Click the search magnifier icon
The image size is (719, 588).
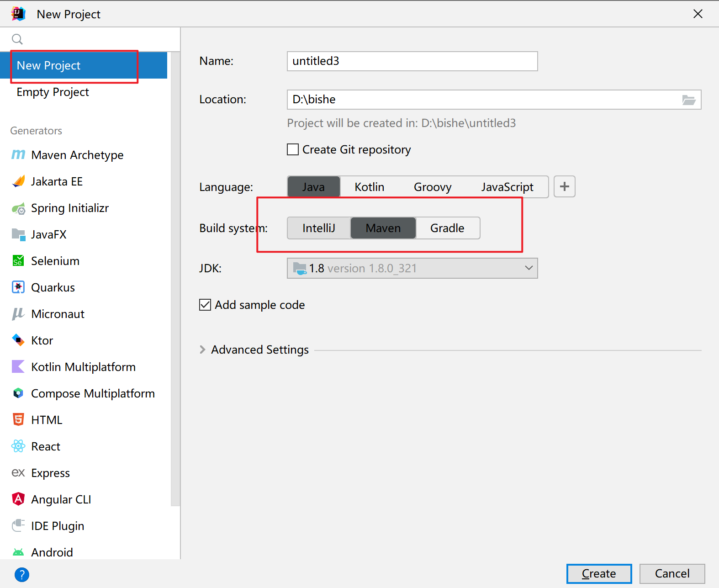click(x=17, y=39)
